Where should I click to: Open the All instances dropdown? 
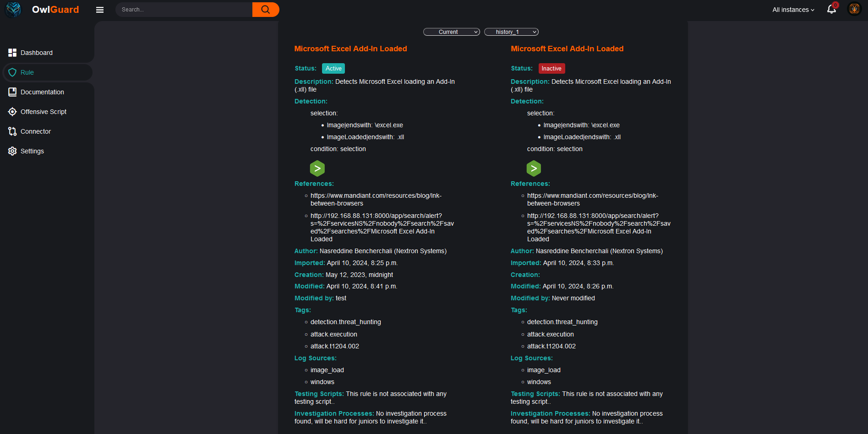pos(793,10)
